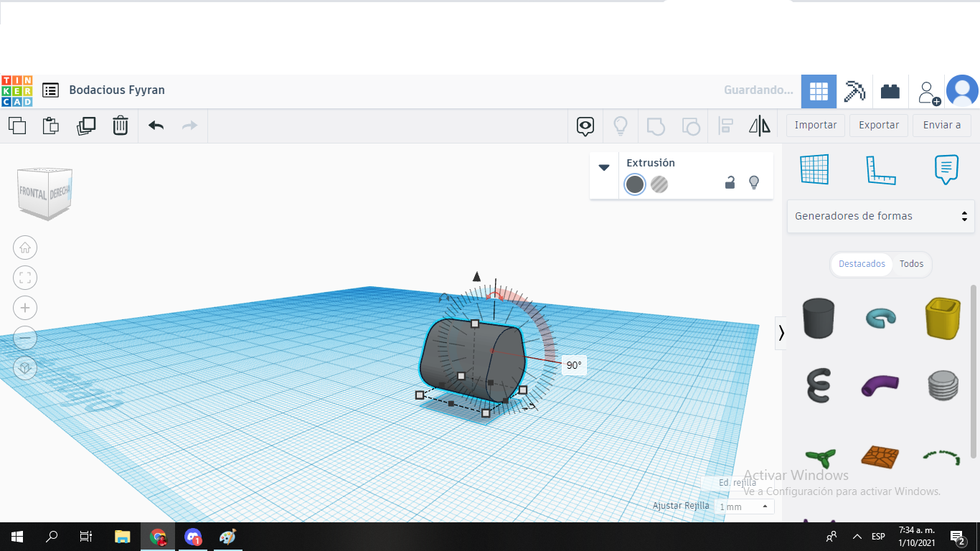Open Windows taskbar search
This screenshot has width=980, height=551.
tap(52, 537)
